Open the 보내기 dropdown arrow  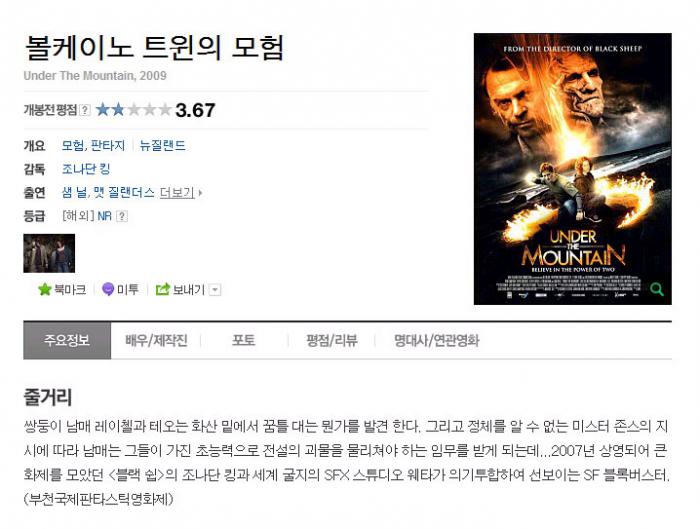click(x=215, y=290)
